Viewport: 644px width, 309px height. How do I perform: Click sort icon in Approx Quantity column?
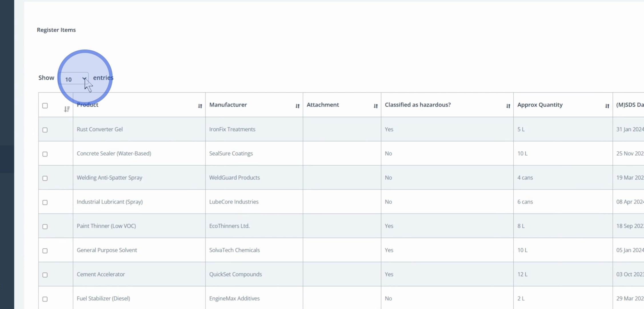[607, 106]
